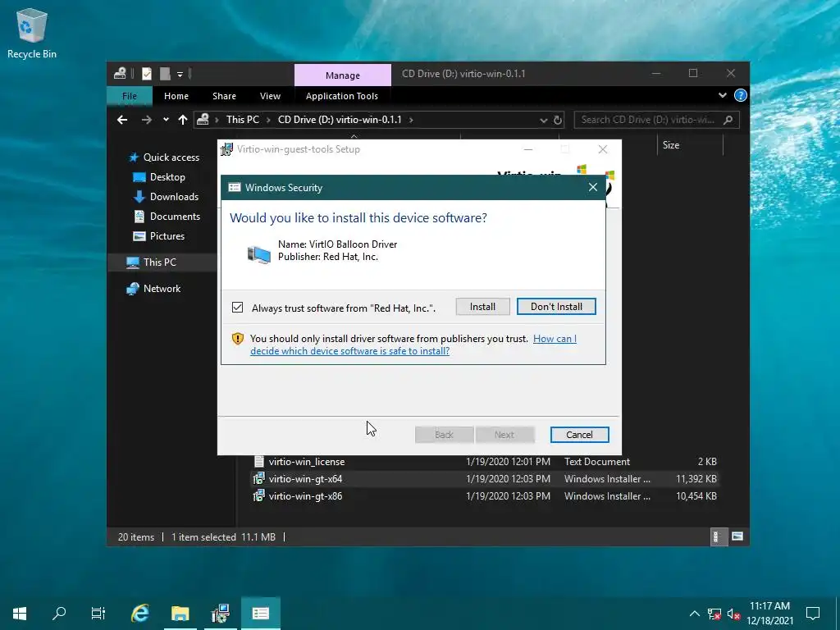Open taskbar Search icon
Image resolution: width=840 pixels, height=630 pixels.
59,614
